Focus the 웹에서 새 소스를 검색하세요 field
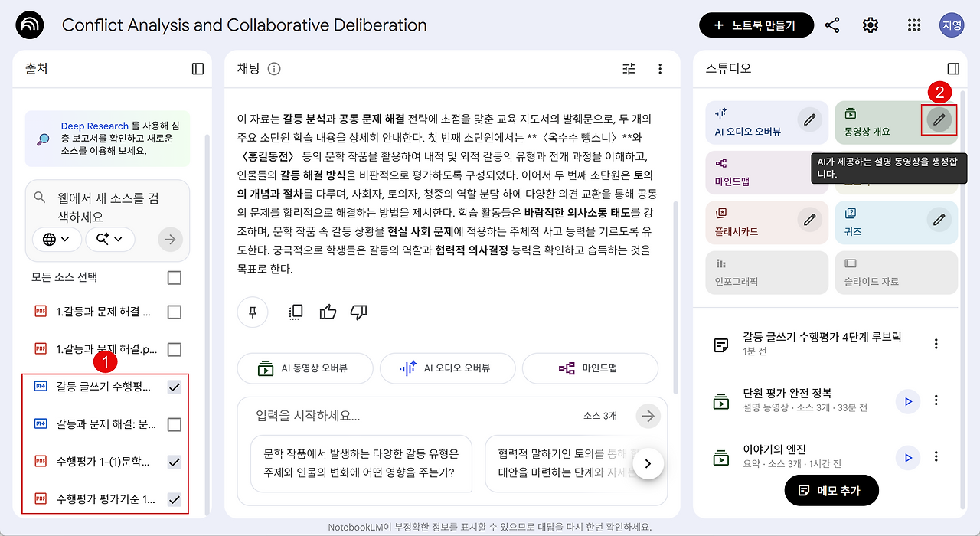 pos(107,207)
